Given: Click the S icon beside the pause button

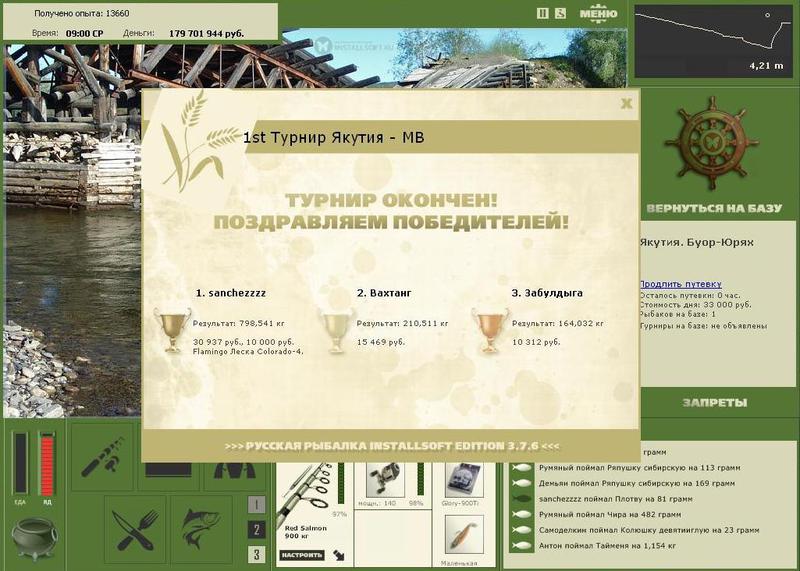Looking at the screenshot, I should 560,13.
